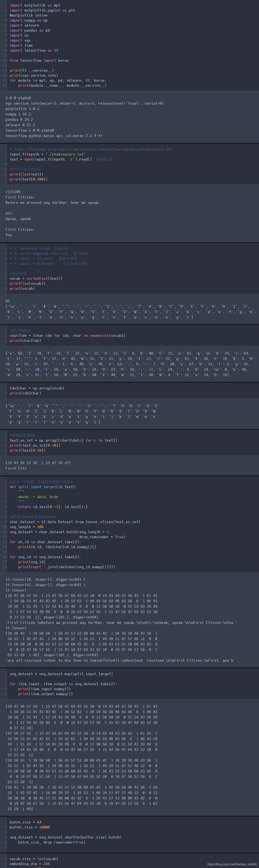The width and height of the screenshot is (259, 868).
Task: Click the 'text_as_int = np.array([char2idx[c]...' line
Action: click(63, 440)
